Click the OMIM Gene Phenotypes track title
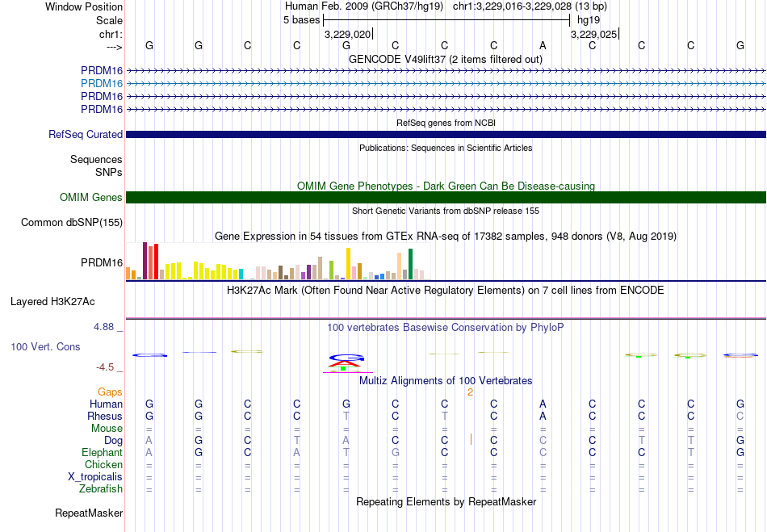The width and height of the screenshot is (767, 532). 446,186
